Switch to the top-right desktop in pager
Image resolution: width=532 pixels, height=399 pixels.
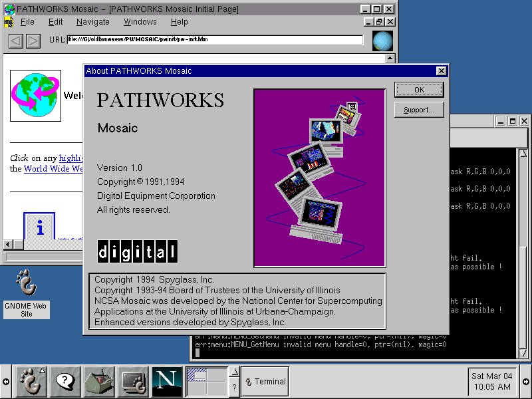pyautogui.click(x=217, y=374)
